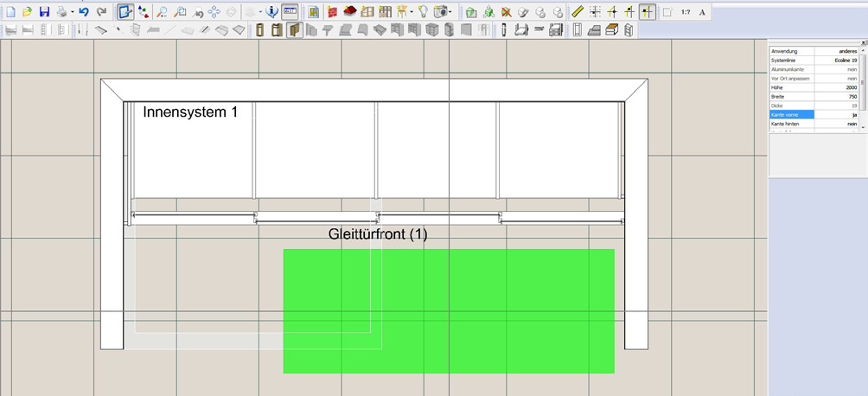Expand the camera dropdown arrow
Screen dimensions: 868x396
(450, 12)
